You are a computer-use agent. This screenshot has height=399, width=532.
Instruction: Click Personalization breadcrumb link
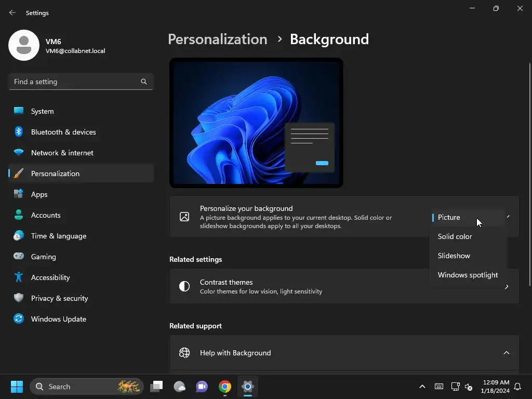pos(218,39)
